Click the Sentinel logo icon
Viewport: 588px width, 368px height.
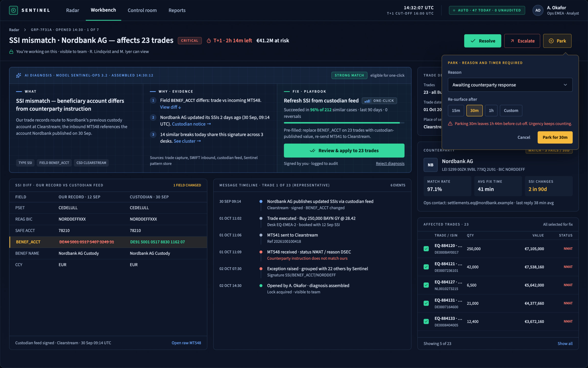point(13,10)
